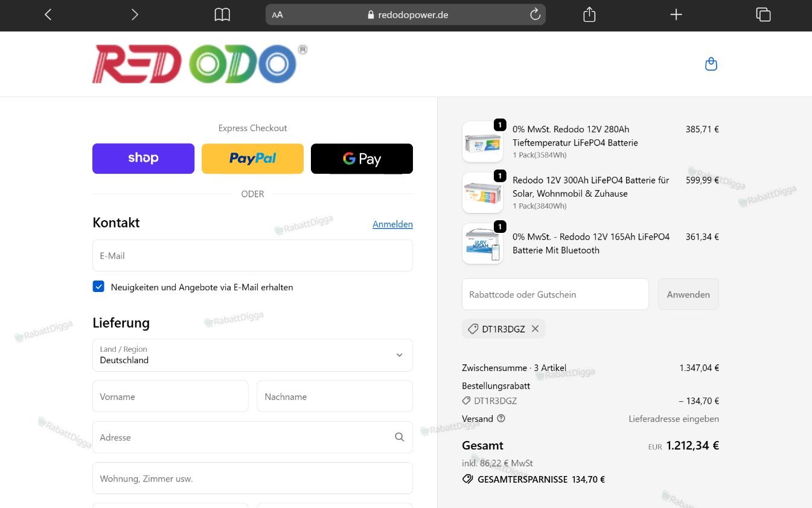The height and width of the screenshot is (508, 812).
Task: Check out with Google Pay
Action: pyautogui.click(x=362, y=159)
